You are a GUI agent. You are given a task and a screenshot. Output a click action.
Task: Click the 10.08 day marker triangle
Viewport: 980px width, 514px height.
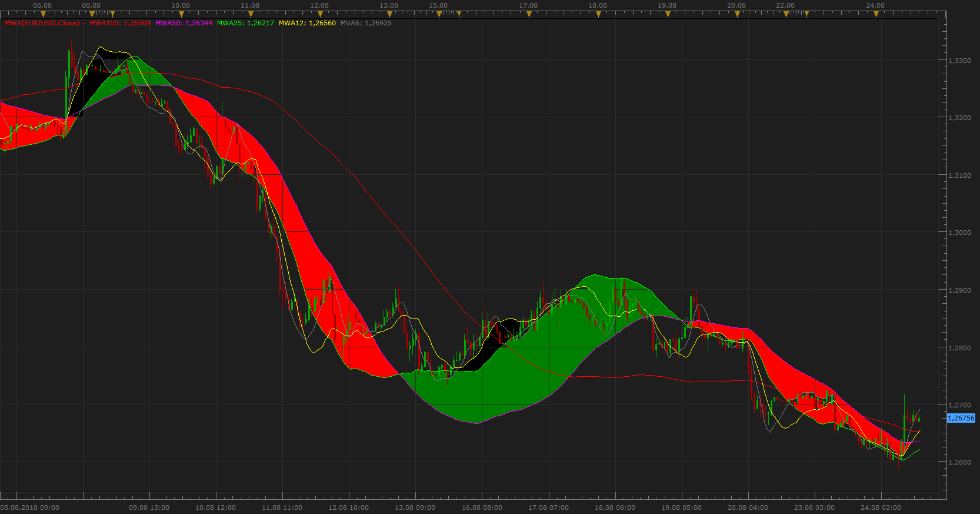(181, 15)
